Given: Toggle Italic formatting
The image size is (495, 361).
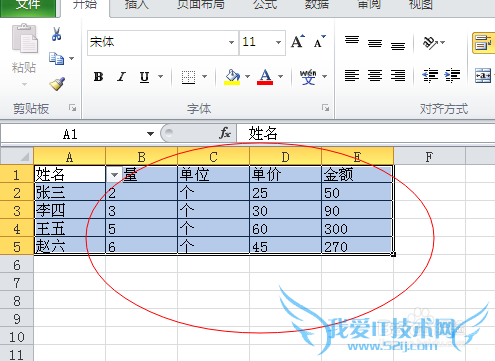Looking at the screenshot, I should click(122, 77).
